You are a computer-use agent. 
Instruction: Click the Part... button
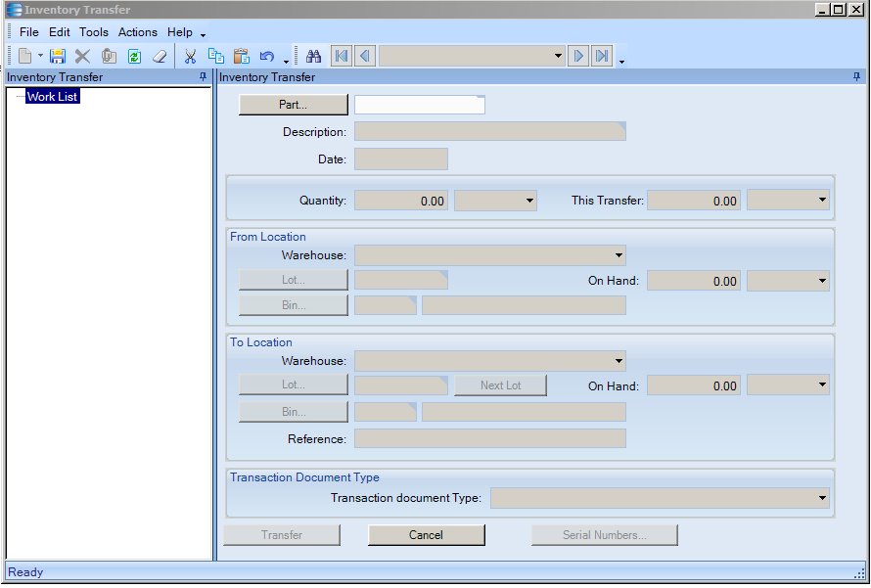293,105
